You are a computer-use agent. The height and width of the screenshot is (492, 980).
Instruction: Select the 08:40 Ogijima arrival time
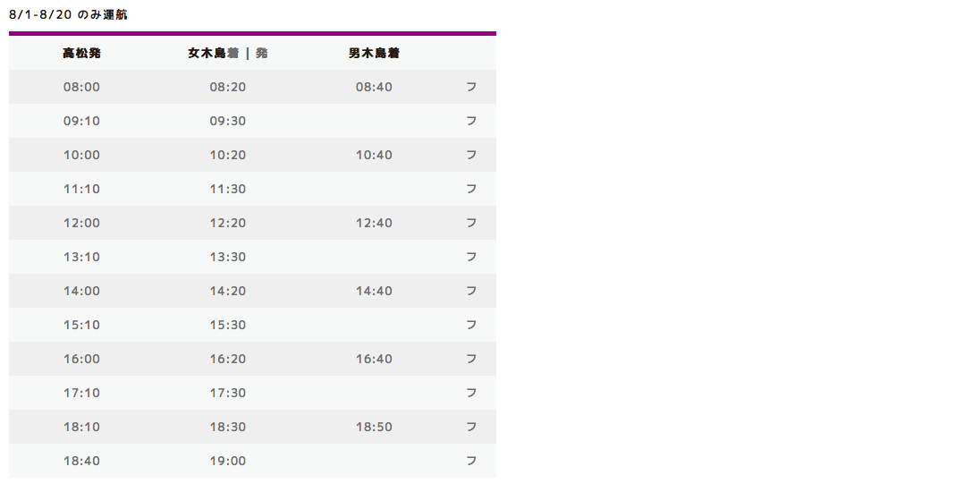(374, 87)
